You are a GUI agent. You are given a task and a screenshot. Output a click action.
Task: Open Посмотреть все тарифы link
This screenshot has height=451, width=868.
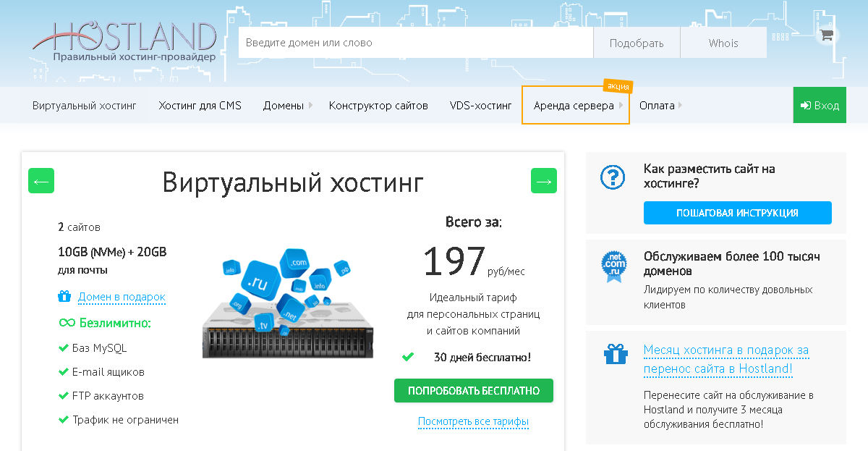pos(473,421)
